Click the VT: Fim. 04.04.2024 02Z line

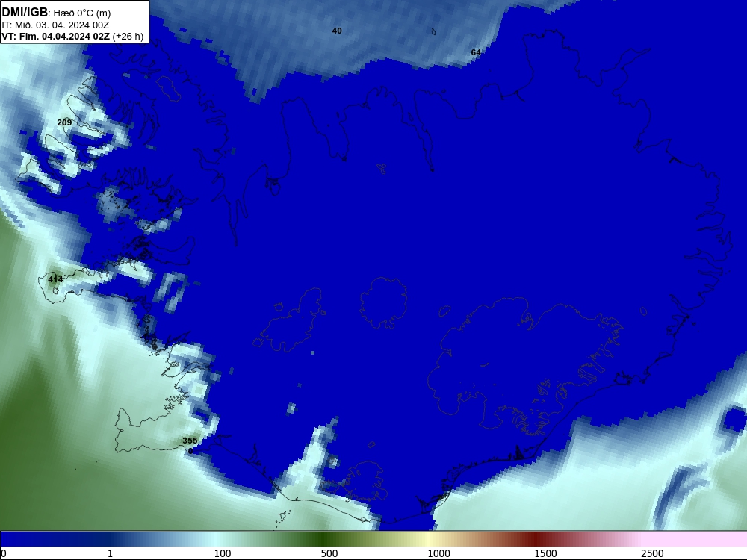point(56,36)
